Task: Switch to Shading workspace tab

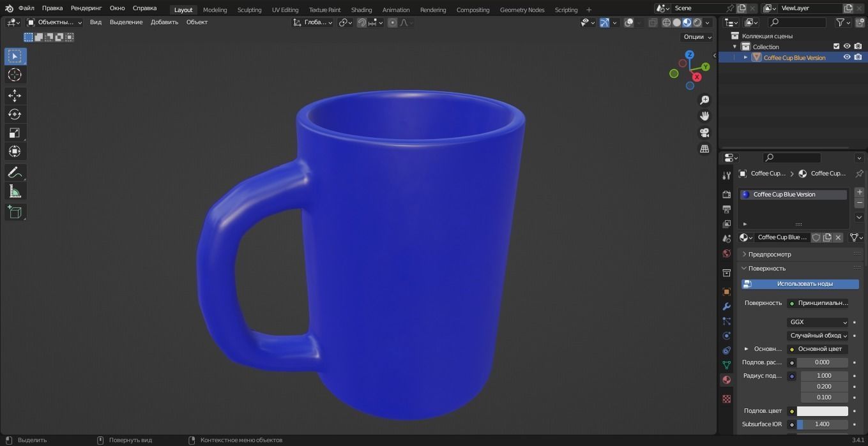Action: tap(362, 10)
